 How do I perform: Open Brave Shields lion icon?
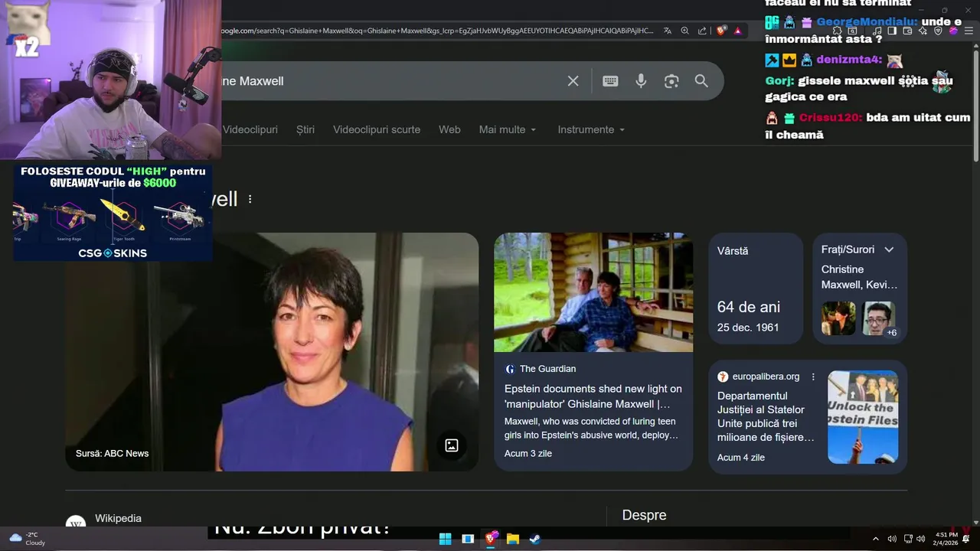click(721, 31)
